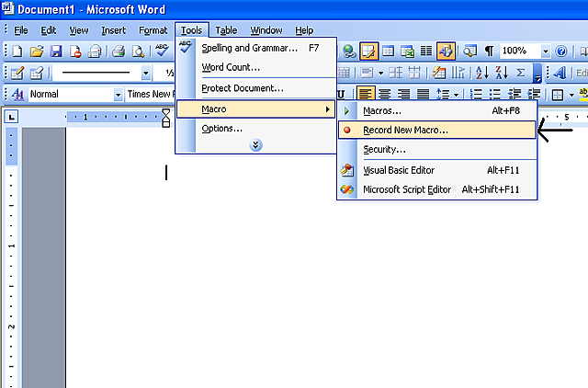Viewport: 588px width, 388px height.
Task: Click the Numbering list icon
Action: (476, 94)
